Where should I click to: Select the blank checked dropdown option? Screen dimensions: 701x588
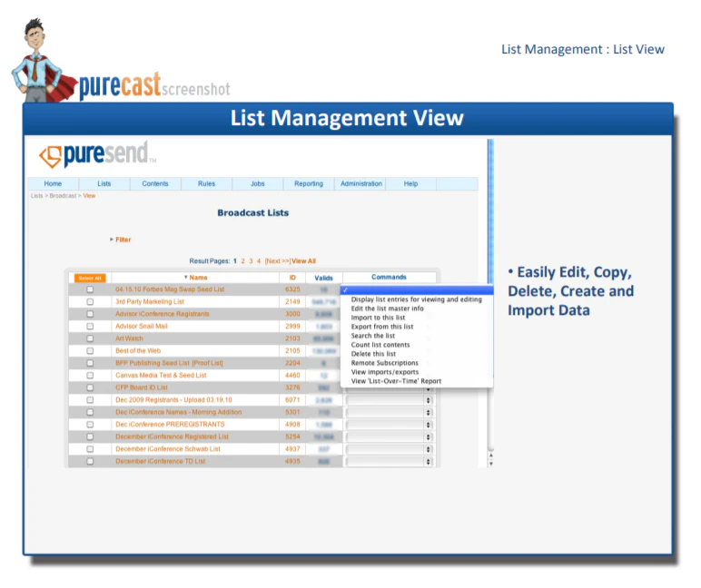(417, 290)
